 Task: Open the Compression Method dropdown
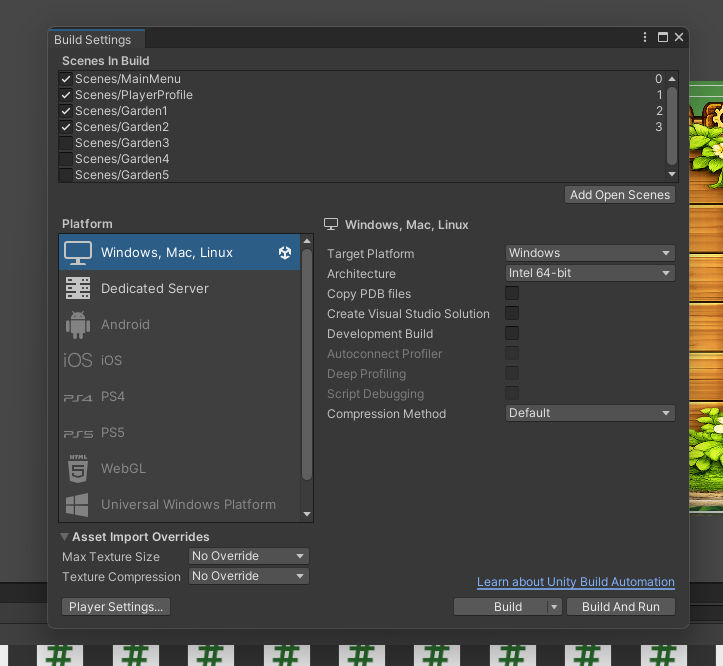point(590,413)
